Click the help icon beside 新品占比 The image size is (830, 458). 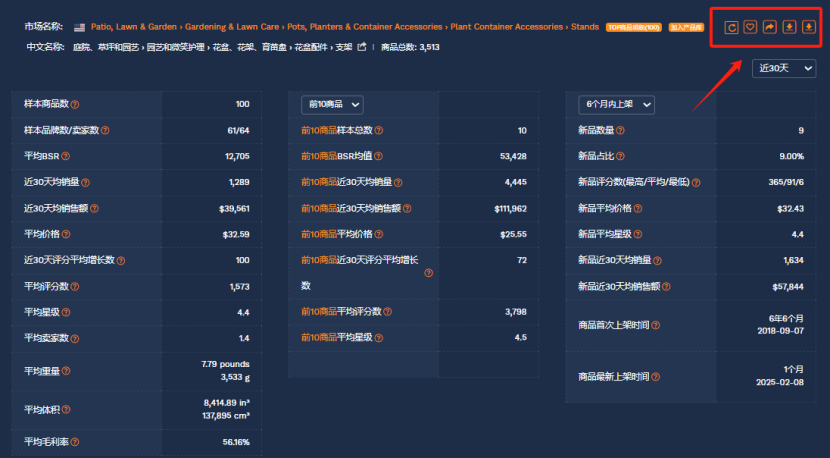click(x=622, y=156)
